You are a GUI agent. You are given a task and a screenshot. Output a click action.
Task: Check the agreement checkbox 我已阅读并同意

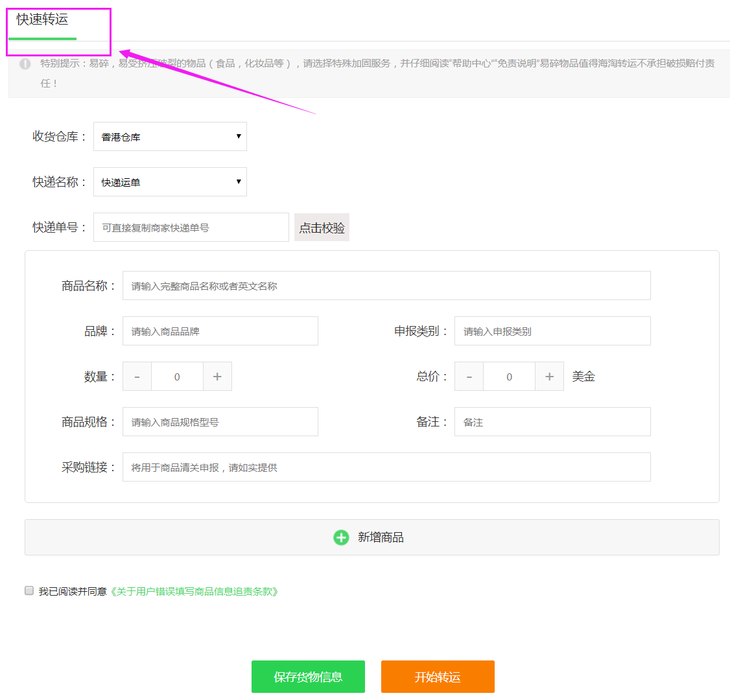tap(29, 590)
